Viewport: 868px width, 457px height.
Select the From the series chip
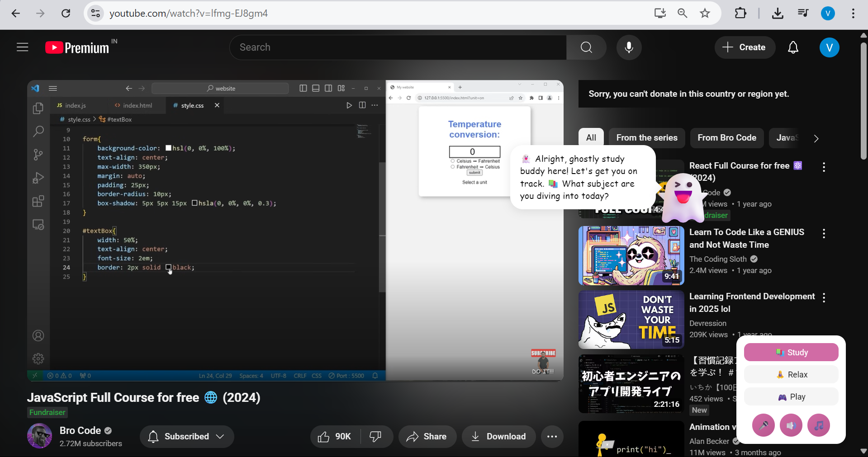coord(647,138)
